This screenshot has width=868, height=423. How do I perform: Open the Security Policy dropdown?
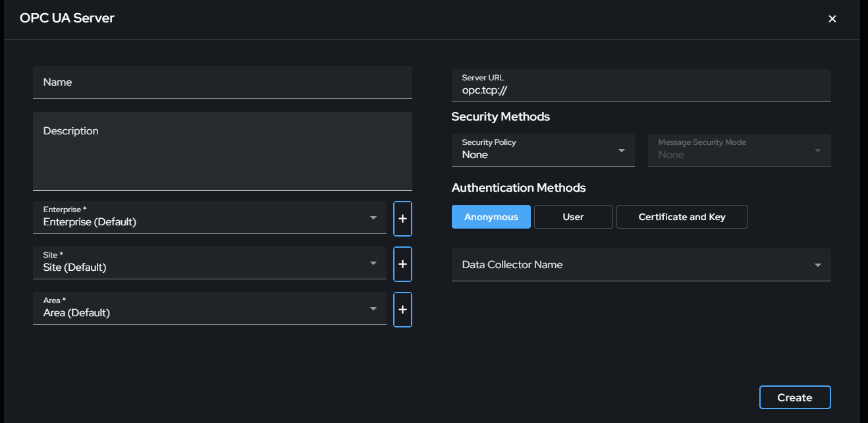543,150
